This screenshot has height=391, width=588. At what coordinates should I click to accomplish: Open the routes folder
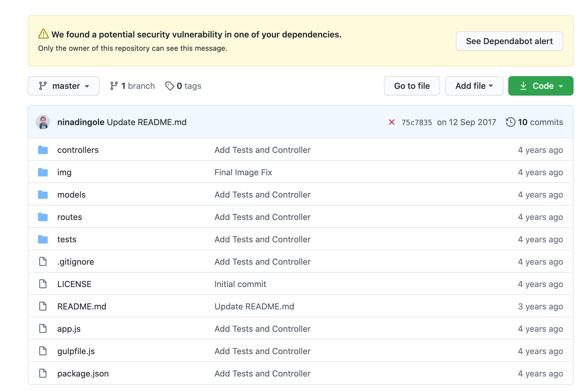point(70,217)
